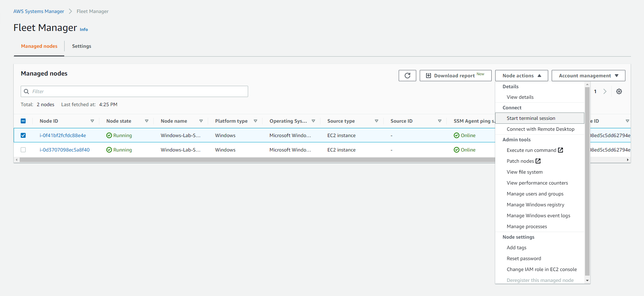Click 'Last fetched at: 4:25 PM' text
The width and height of the screenshot is (644, 296).
(x=89, y=104)
